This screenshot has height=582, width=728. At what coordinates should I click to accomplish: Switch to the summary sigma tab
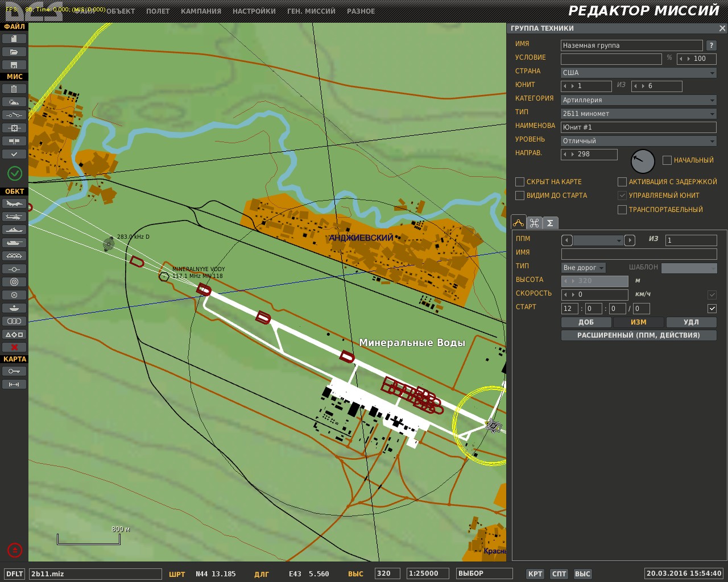click(550, 223)
